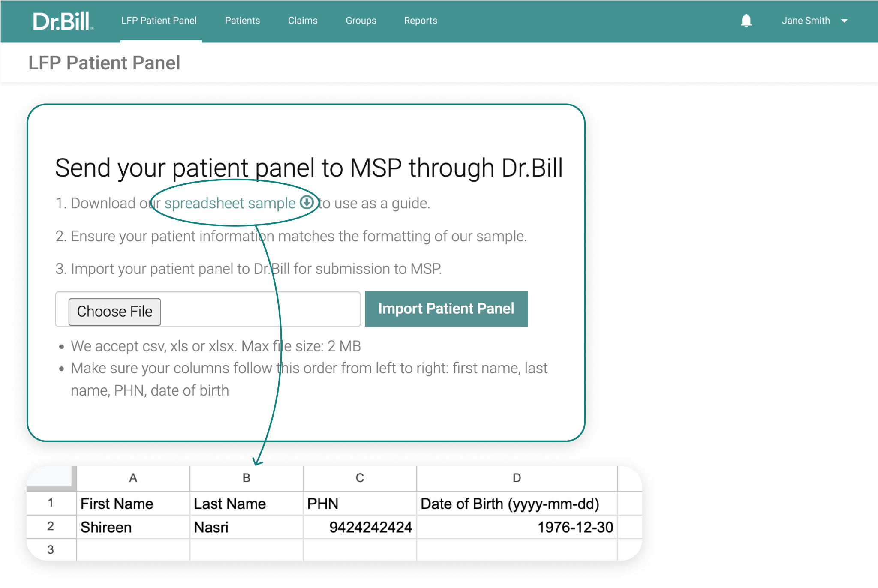
Task: Select the LFP Patient Panel tab
Action: pos(159,21)
